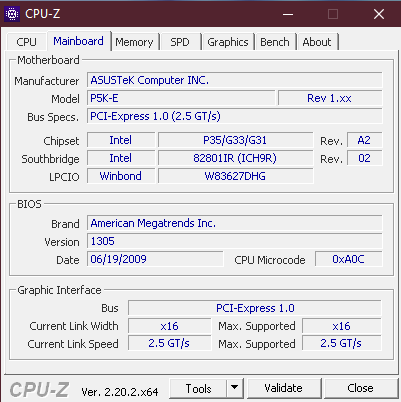Click the BIOS brand American Megatrends Inc.

click(x=235, y=223)
